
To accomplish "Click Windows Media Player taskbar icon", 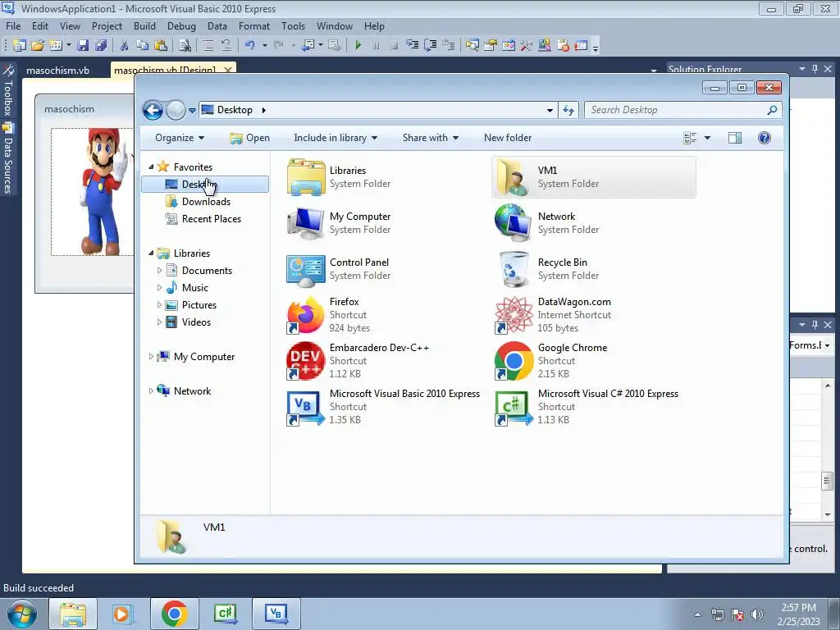I will click(x=123, y=614).
